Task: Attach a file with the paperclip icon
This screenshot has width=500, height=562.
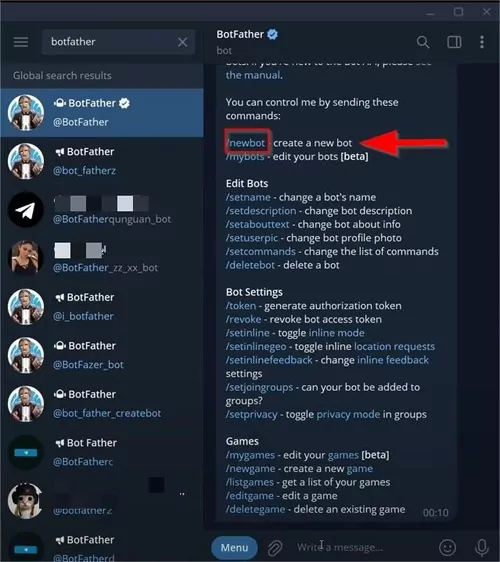Action: pyautogui.click(x=275, y=547)
